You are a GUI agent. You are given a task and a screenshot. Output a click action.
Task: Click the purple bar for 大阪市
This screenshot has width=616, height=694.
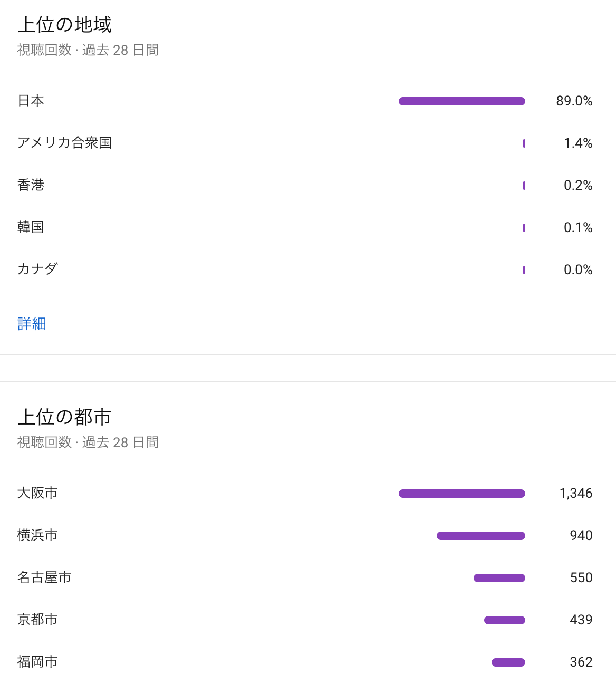(461, 494)
